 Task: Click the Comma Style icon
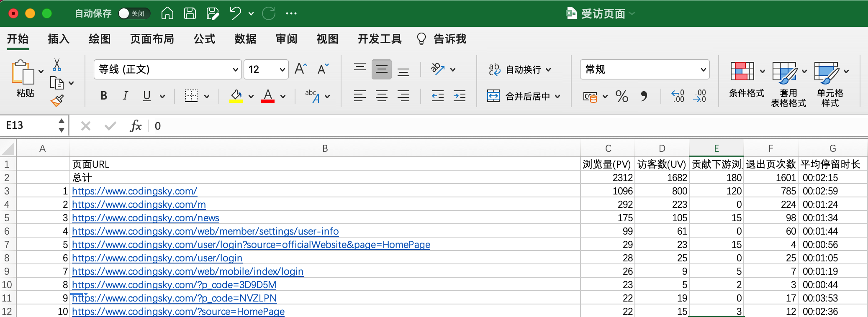tap(644, 96)
